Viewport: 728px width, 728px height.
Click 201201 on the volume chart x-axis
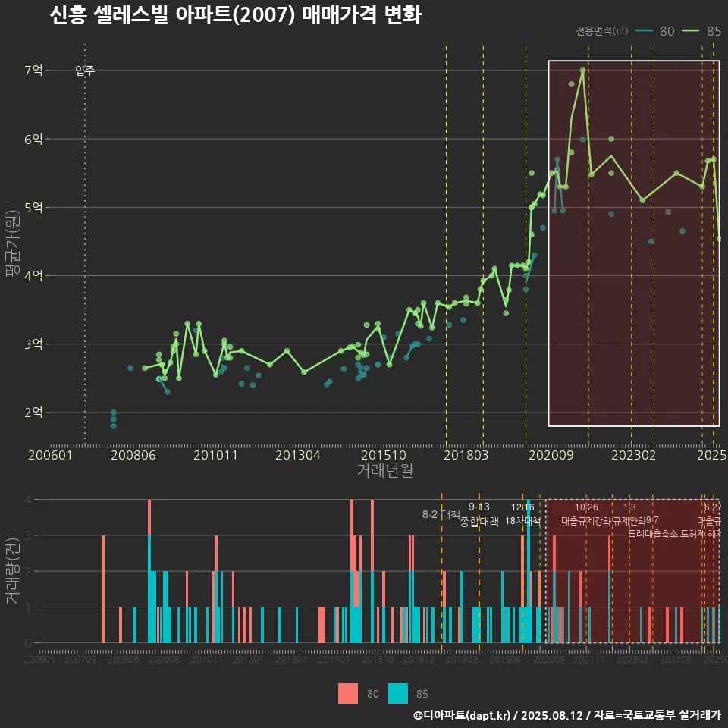[247, 659]
